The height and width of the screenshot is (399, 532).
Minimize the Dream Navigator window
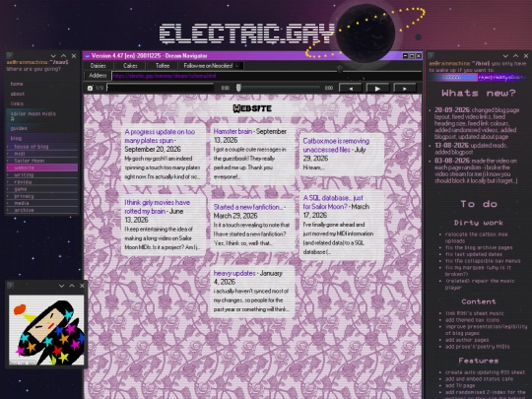pyautogui.click(x=406, y=55)
